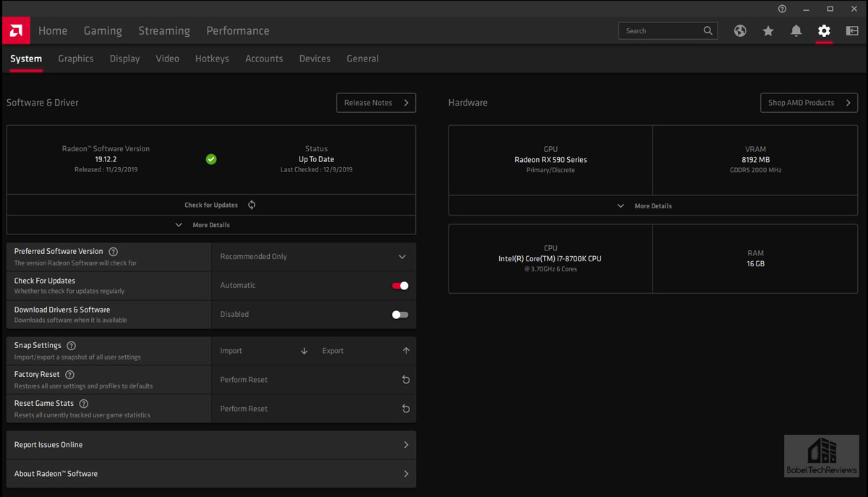The image size is (868, 497).
Task: Open the Streaming menu
Action: click(x=164, y=30)
